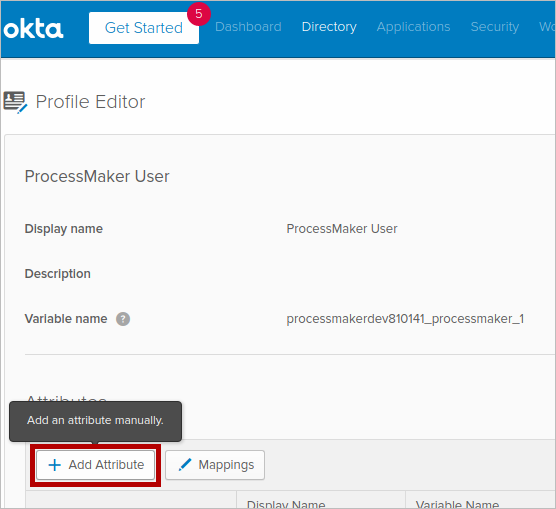The image size is (556, 509).
Task: Click the Variable Name column header
Action: pos(457,504)
